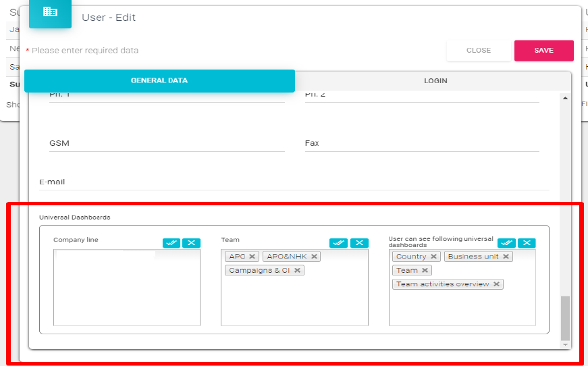Select all universal dashboards options
The width and height of the screenshot is (588, 366).
(506, 243)
